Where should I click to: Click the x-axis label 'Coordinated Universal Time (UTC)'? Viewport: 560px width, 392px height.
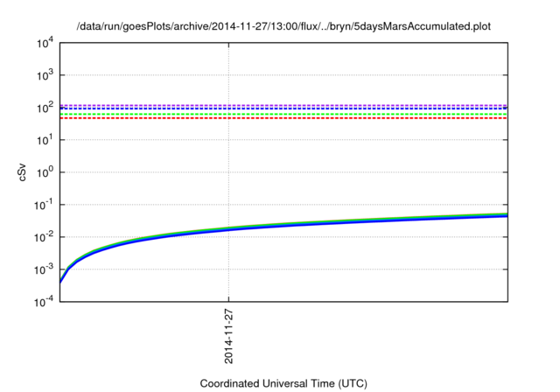click(x=283, y=383)
